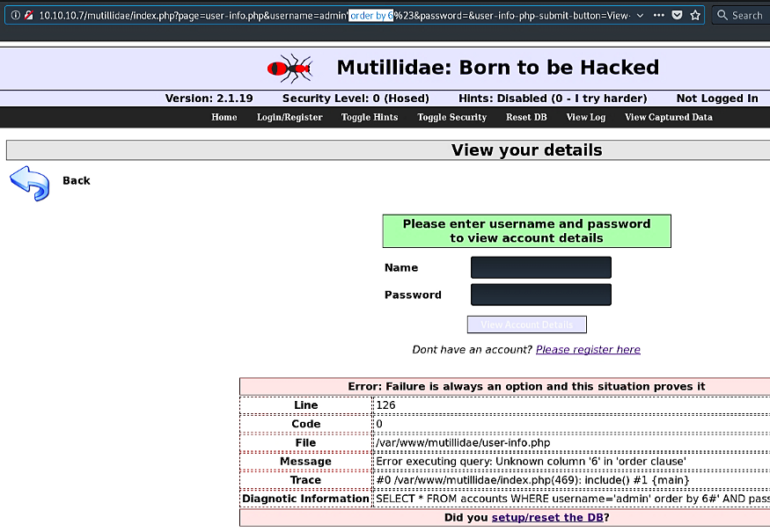
Task: Click the search magnifier icon
Action: coord(722,15)
